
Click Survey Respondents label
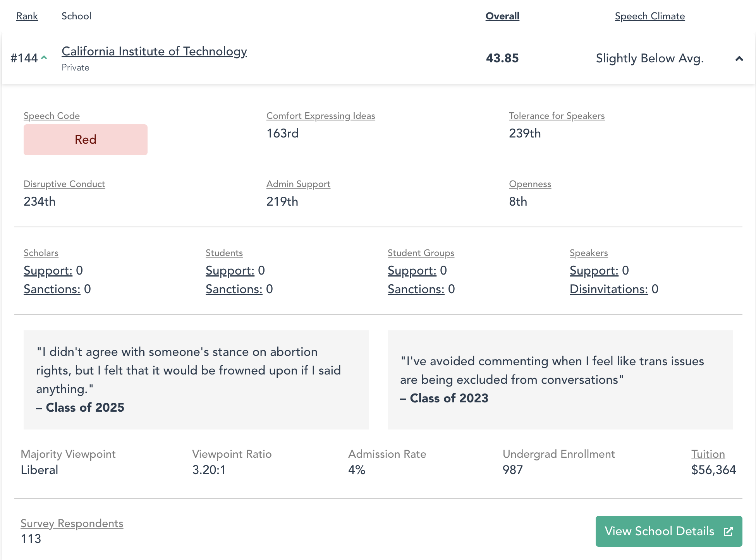click(72, 523)
